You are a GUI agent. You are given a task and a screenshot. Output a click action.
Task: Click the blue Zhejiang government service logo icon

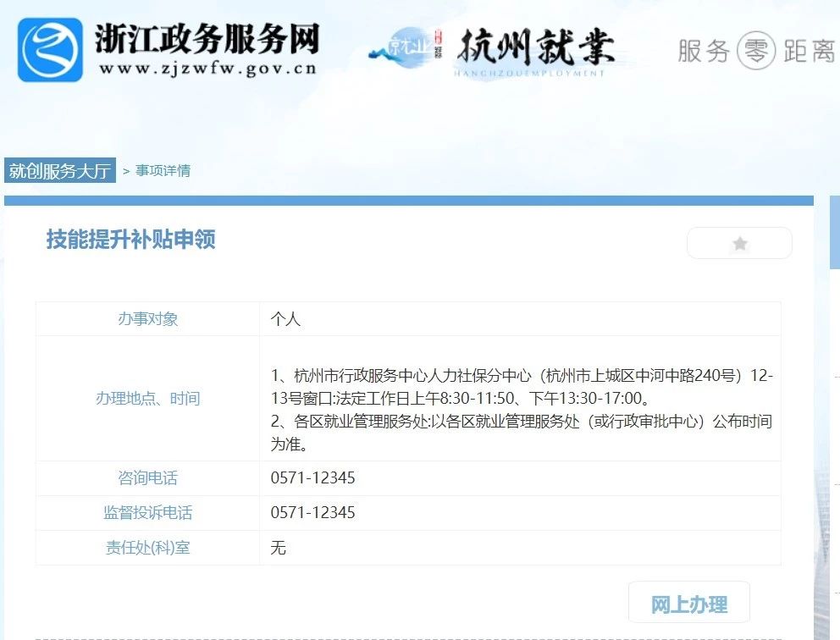(x=51, y=50)
